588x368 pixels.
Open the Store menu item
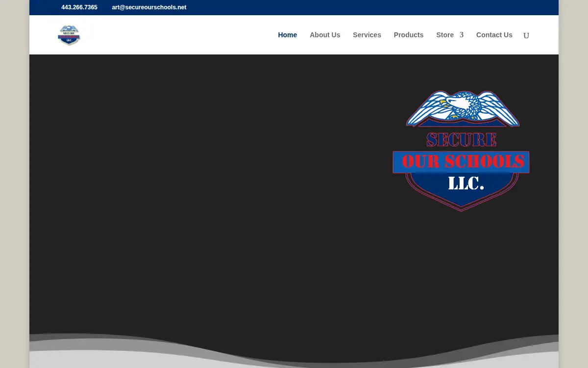[445, 35]
